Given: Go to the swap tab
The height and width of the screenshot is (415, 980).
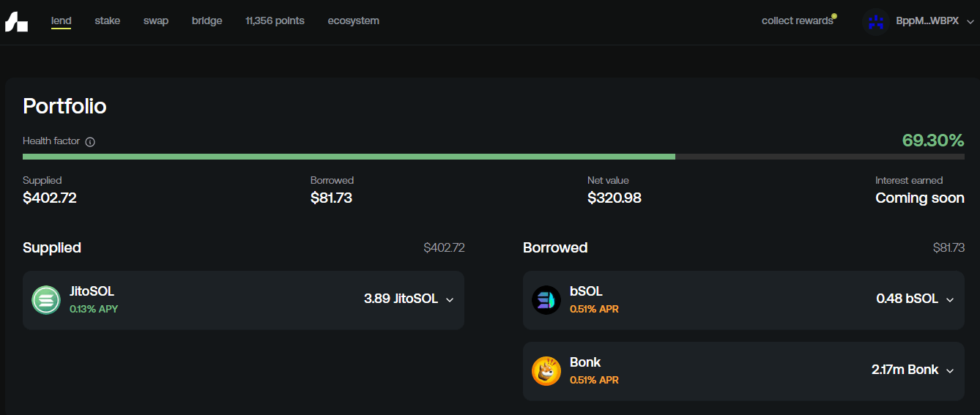Looking at the screenshot, I should coord(156,20).
